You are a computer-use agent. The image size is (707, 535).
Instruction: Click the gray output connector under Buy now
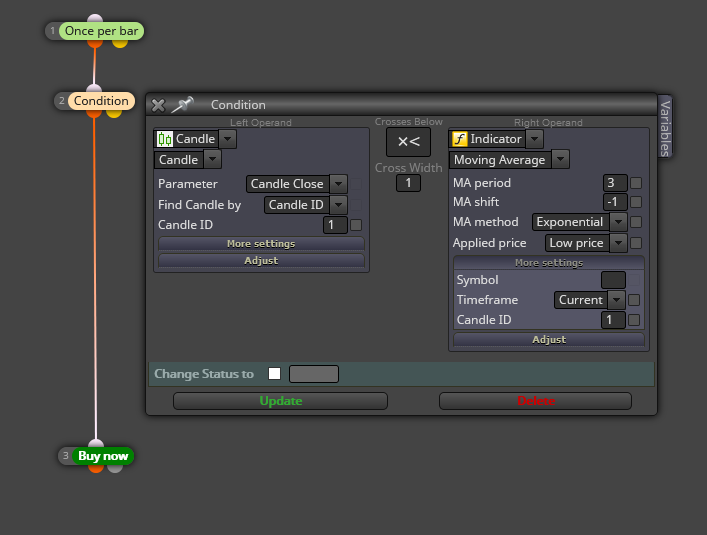point(115,469)
